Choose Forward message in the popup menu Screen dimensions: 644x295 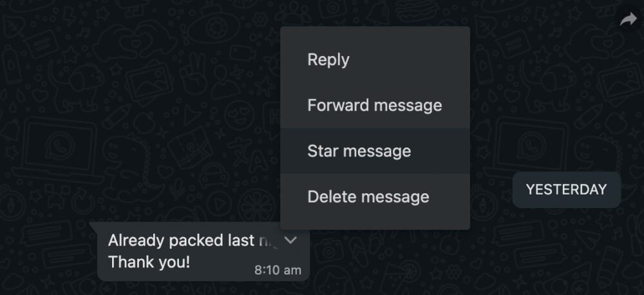coord(375,105)
